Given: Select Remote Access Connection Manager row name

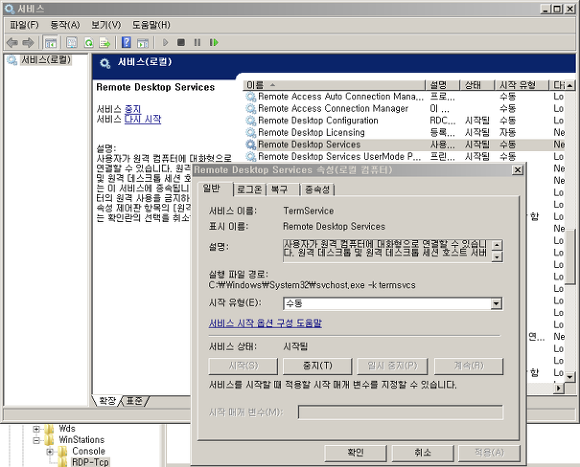Looking at the screenshot, I should click(333, 109).
